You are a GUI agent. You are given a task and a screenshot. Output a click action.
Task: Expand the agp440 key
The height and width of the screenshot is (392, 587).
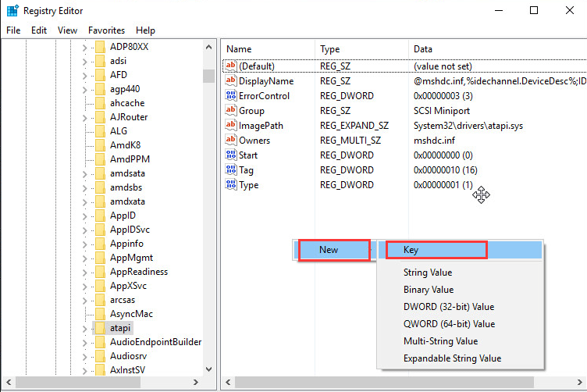[x=84, y=90]
